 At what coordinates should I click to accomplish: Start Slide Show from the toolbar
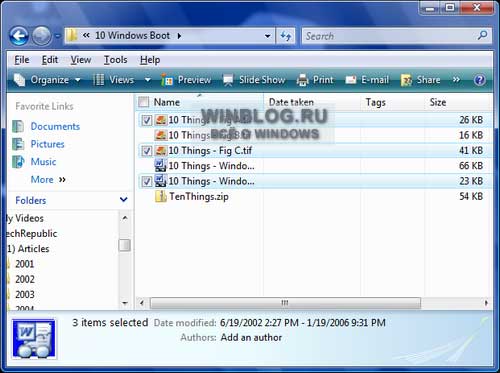pos(254,80)
